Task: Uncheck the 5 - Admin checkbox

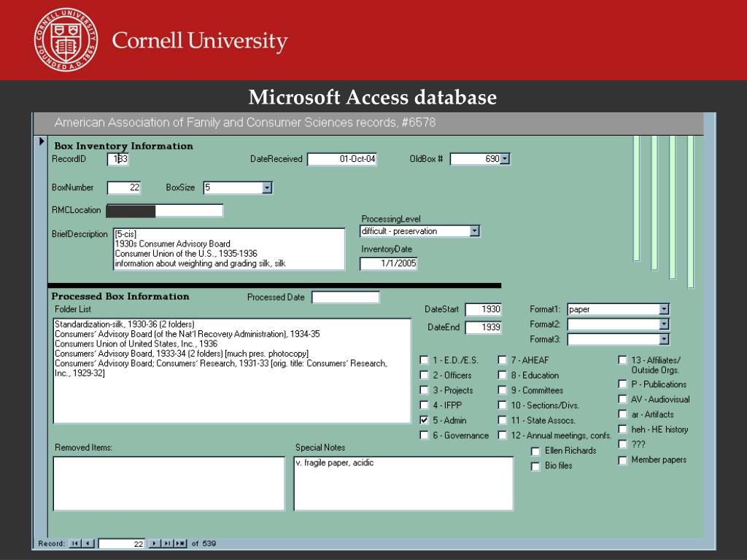Action: click(x=424, y=420)
